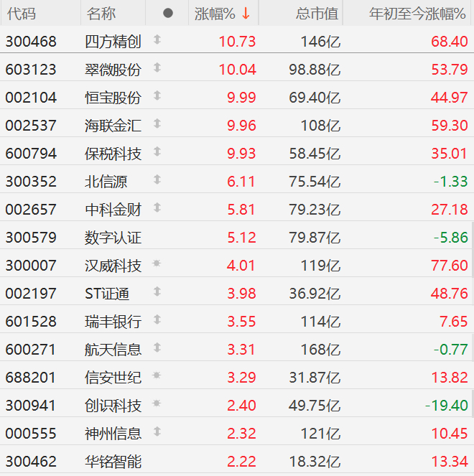Click the -5.86 year-to-date value
The image size is (474, 476).
450,238
